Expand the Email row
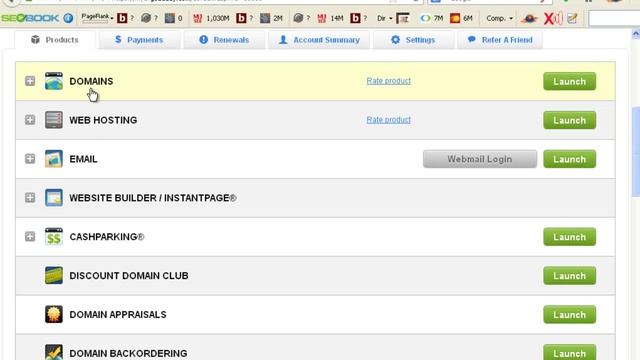The height and width of the screenshot is (360, 640). click(30, 158)
